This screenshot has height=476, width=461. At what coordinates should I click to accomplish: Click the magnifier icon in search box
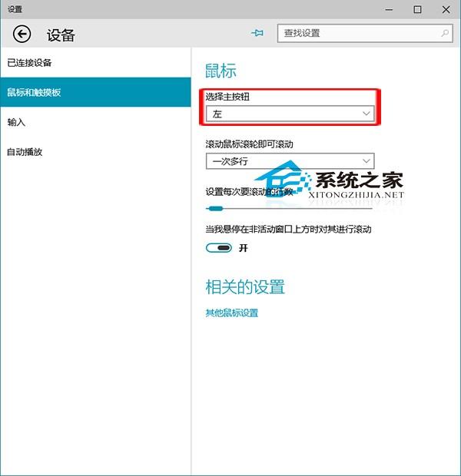pos(445,34)
